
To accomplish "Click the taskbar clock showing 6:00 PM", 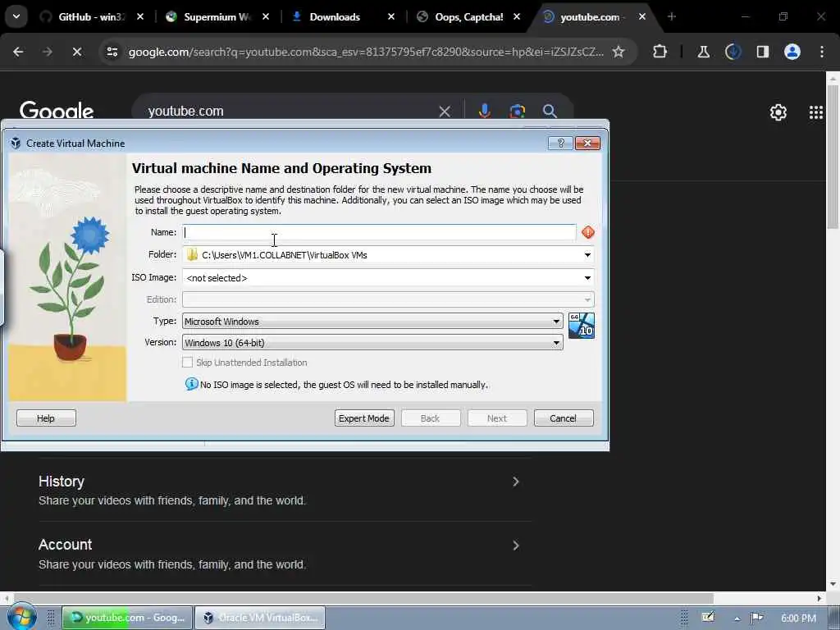I will 798,618.
